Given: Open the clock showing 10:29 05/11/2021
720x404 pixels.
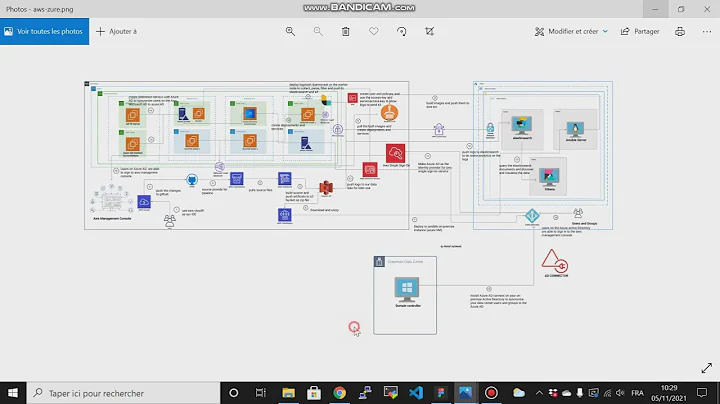Looking at the screenshot, I should coord(669,393).
